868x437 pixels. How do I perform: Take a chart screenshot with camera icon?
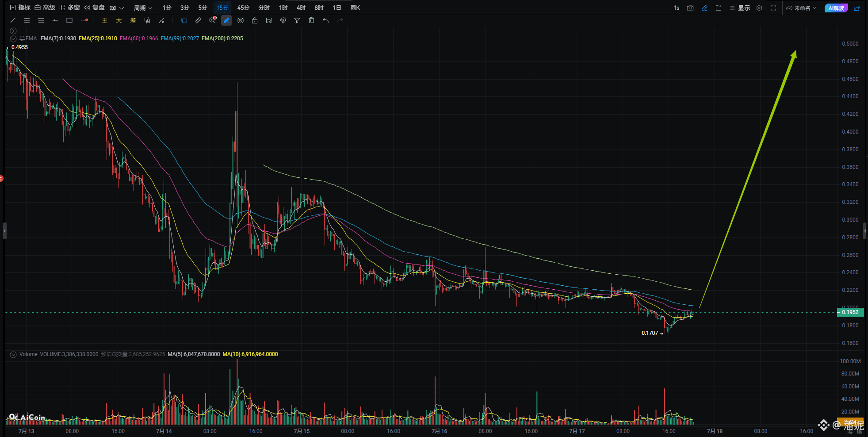(x=690, y=8)
